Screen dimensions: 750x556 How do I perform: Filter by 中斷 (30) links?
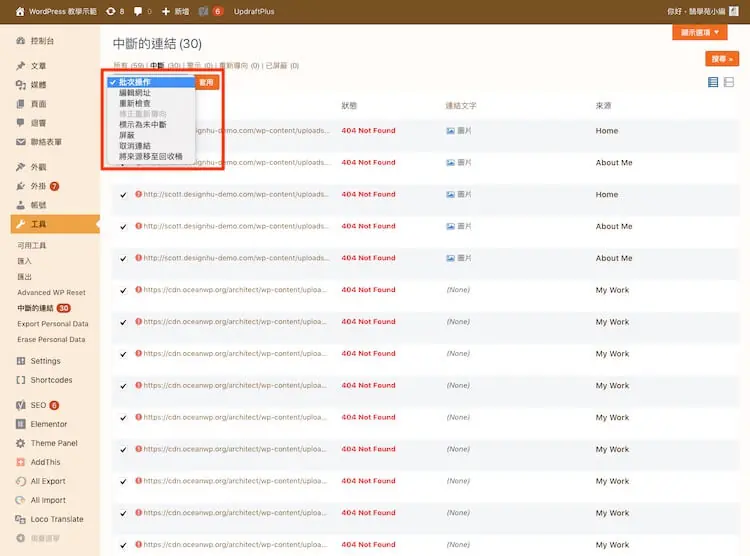(165, 66)
